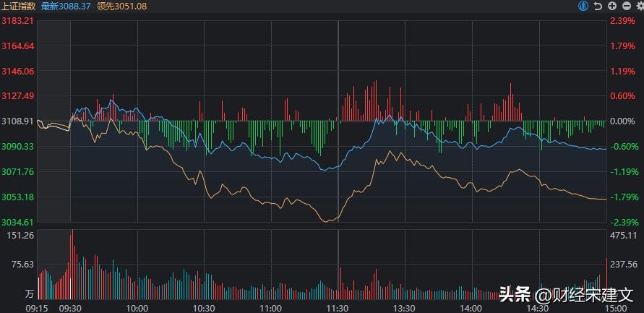The image size is (644, 313).
Task: Click the top 2.39% percent label
Action: (x=622, y=20)
